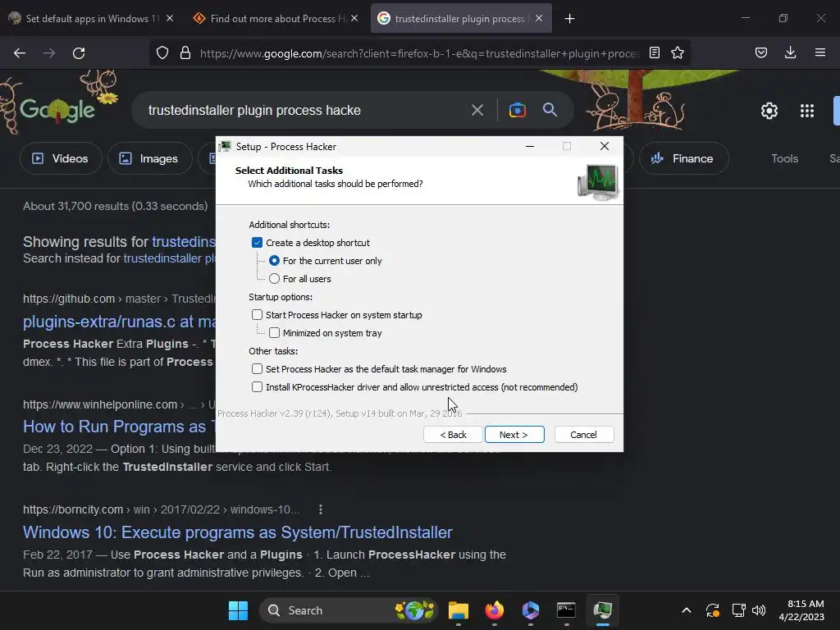Show hidden tray icons chevron

tap(687, 610)
